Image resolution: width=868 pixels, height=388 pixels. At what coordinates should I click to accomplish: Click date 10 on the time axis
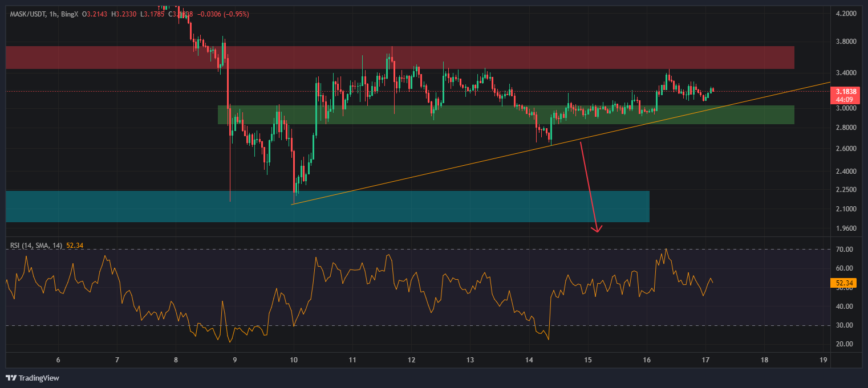tap(294, 360)
